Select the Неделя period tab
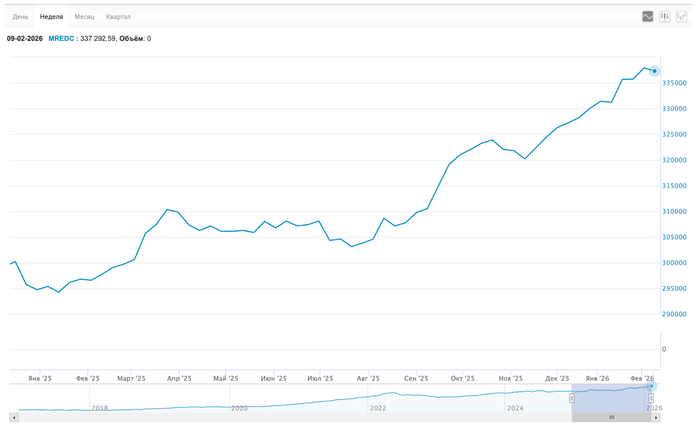The width and height of the screenshot is (700, 429). (x=51, y=17)
